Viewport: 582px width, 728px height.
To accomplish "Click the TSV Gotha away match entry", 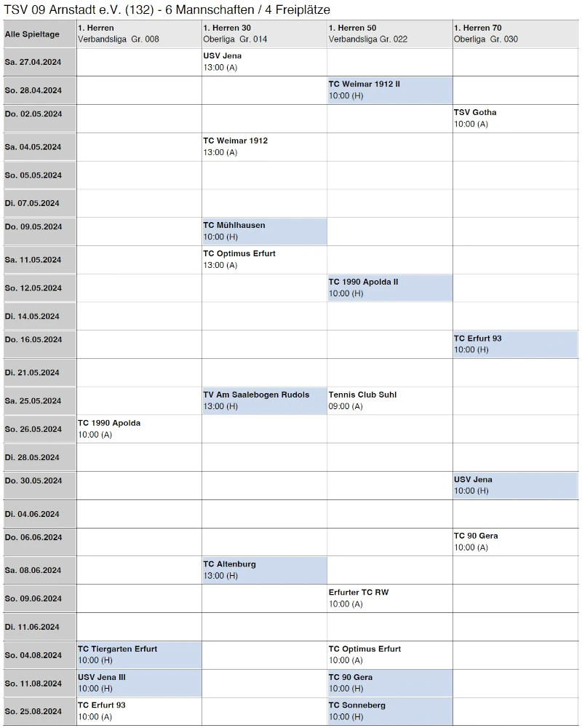I will point(515,119).
